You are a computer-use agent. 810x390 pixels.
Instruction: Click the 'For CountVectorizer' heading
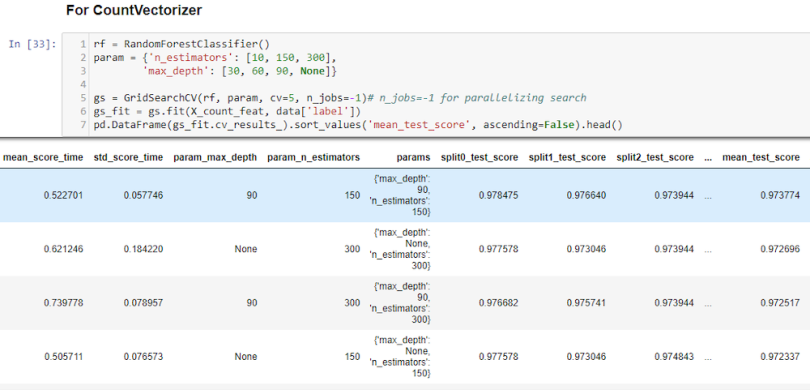[x=133, y=10]
